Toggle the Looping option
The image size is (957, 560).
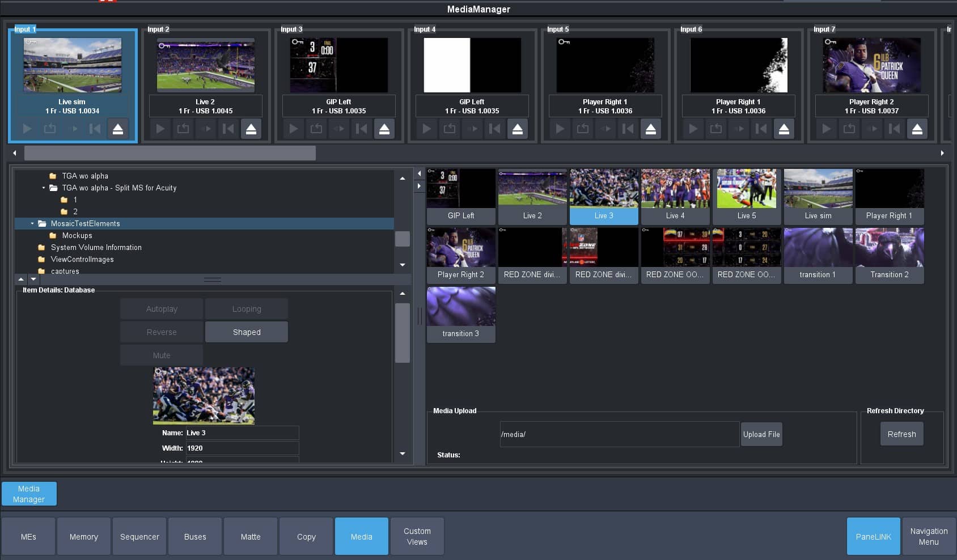[247, 309]
